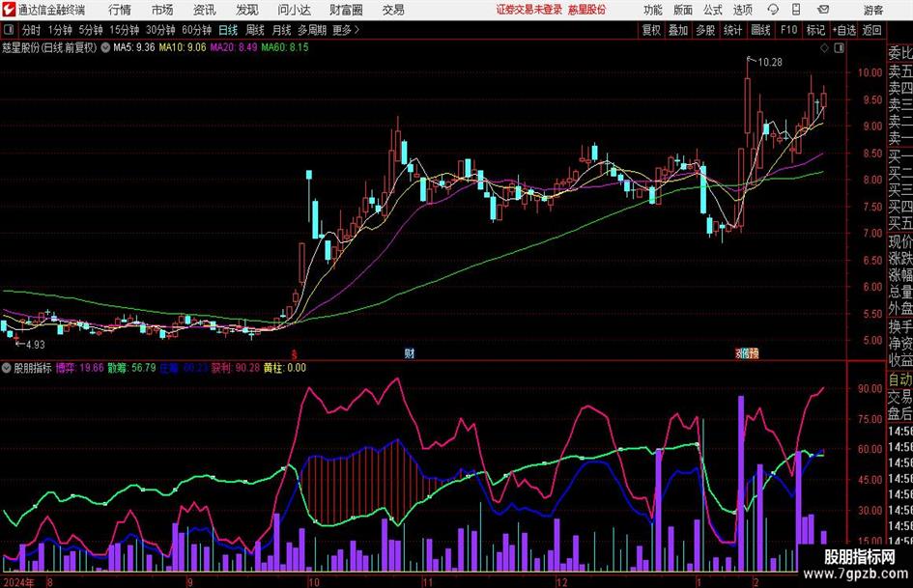This screenshot has width=913, height=588.
Task: Click the red 慈星股份 title link
Action: coord(587,10)
